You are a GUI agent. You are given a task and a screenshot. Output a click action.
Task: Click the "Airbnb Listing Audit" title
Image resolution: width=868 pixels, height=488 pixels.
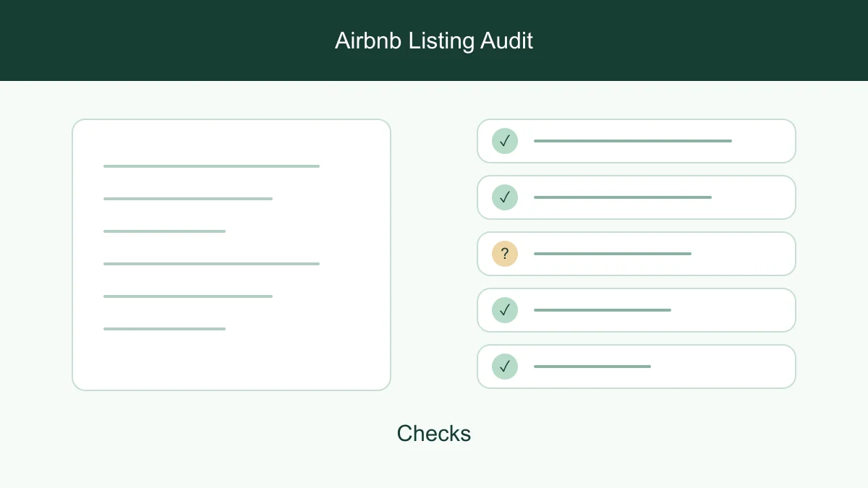[434, 40]
